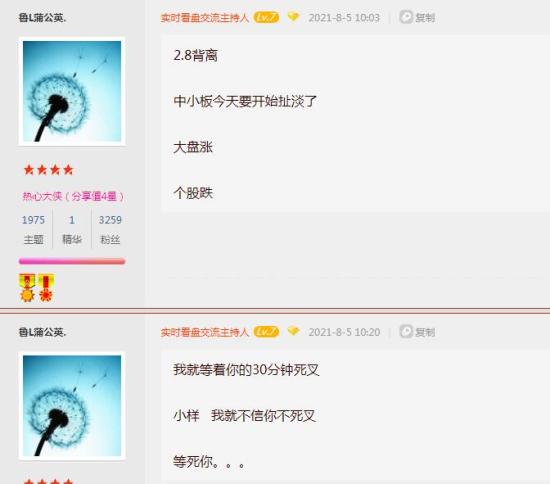Open the second dandelion avatar image
This screenshot has width=550, height=484.
pyautogui.click(x=72, y=406)
